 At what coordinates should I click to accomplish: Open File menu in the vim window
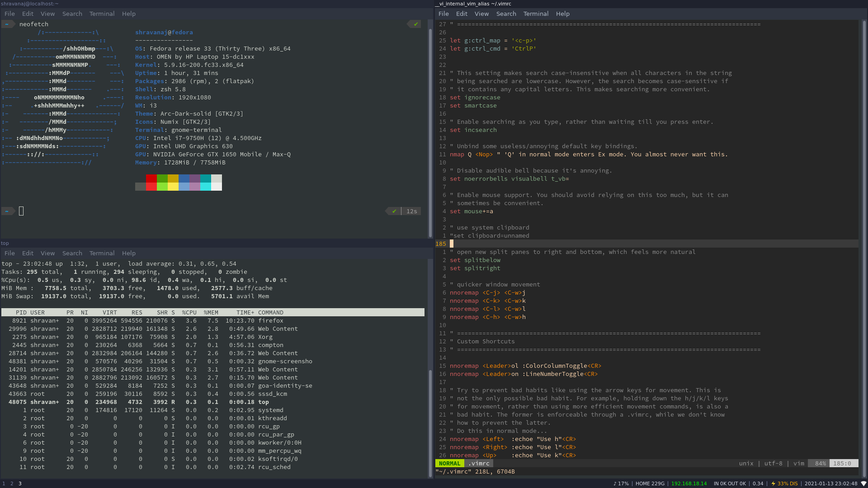(443, 14)
